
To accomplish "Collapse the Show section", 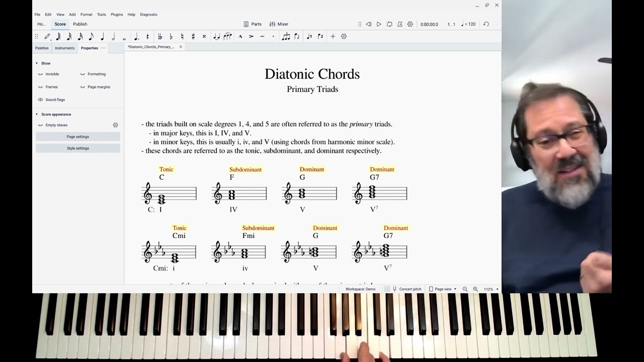I will click(37, 63).
